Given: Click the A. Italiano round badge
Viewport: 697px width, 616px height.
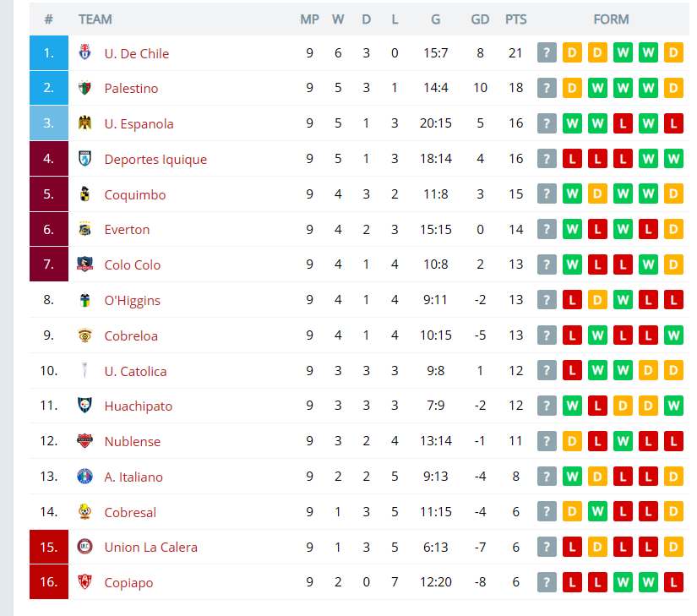Looking at the screenshot, I should (x=84, y=476).
